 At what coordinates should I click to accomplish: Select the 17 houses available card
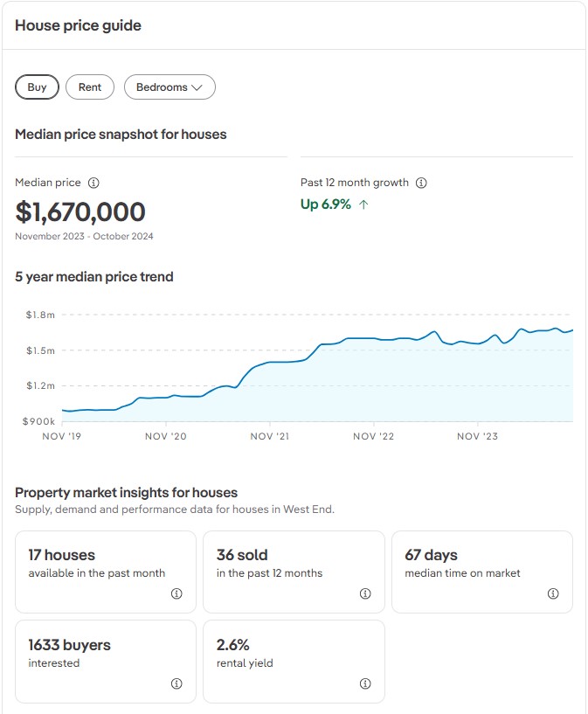105,572
